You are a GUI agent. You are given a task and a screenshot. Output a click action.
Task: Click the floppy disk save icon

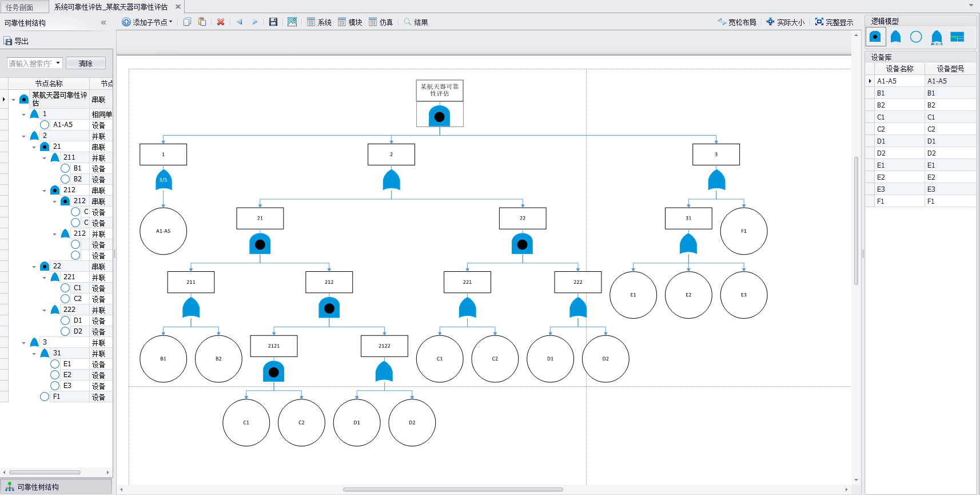click(x=273, y=22)
